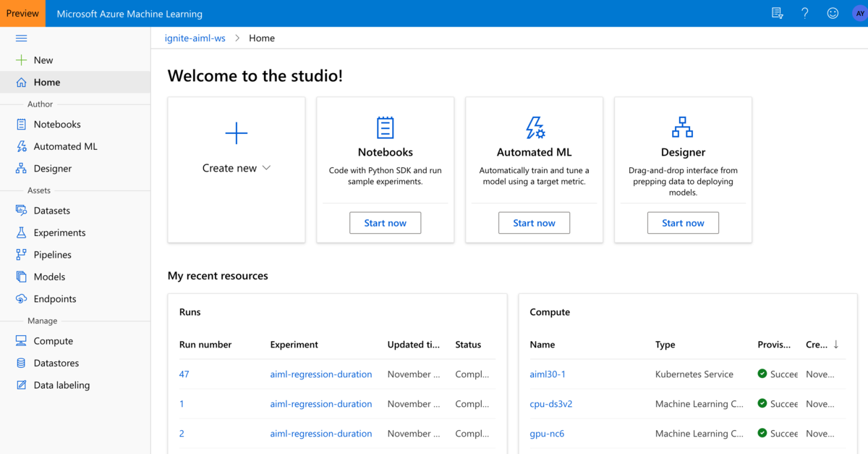This screenshot has width=868, height=454.
Task: Open Endpoints from the sidebar
Action: click(x=55, y=299)
